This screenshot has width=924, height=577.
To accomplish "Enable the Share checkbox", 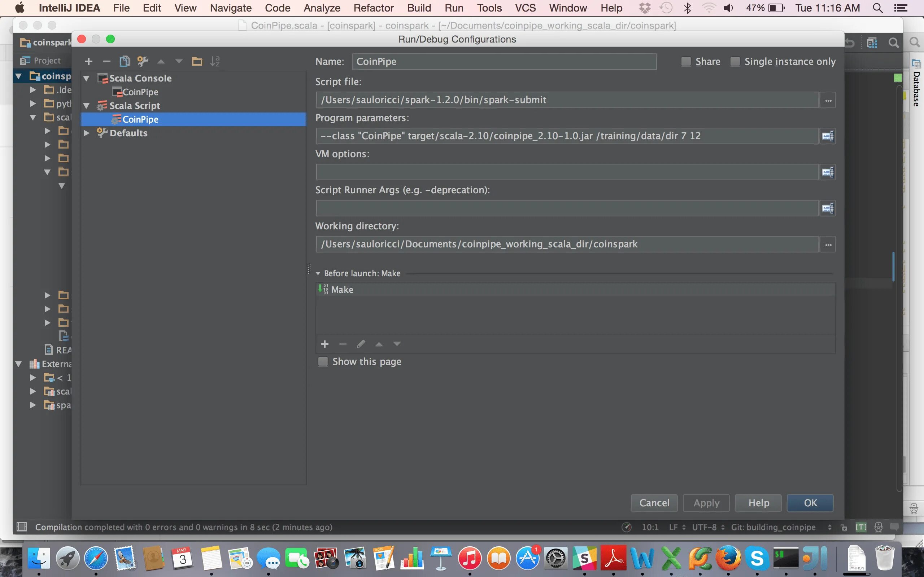I will [686, 61].
